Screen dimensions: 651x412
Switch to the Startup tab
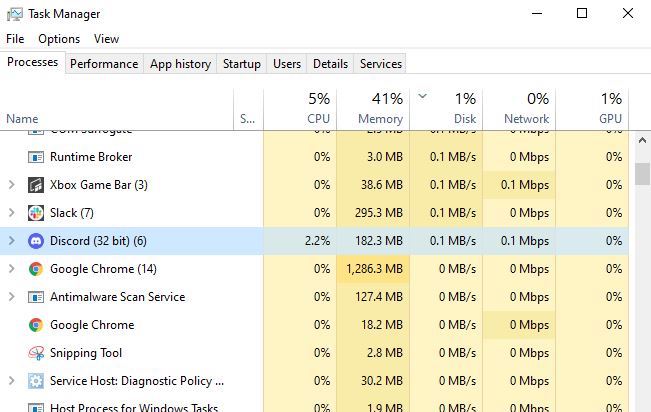(242, 64)
